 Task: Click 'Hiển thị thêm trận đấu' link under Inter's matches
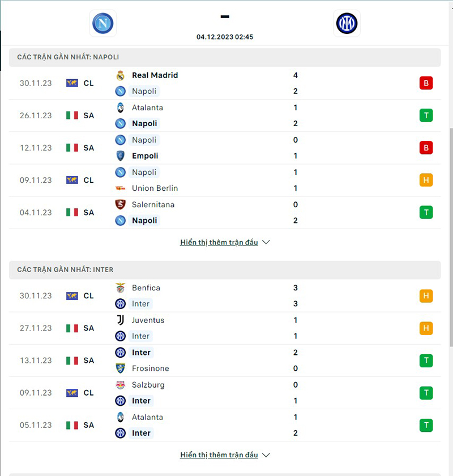tap(220, 454)
